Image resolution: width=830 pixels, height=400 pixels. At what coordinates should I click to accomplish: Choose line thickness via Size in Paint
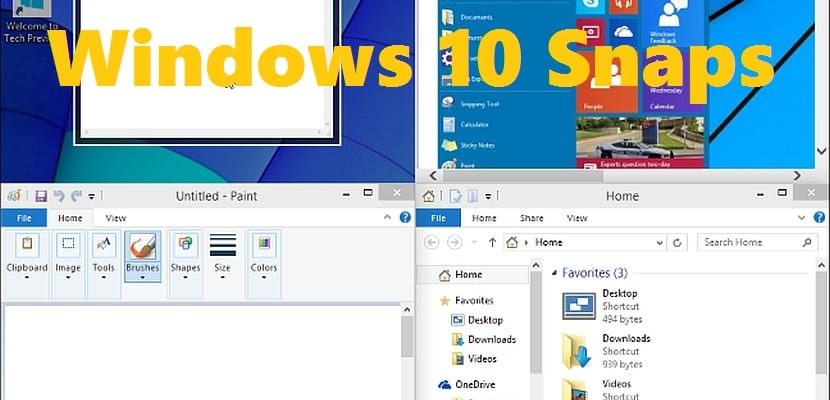click(222, 257)
